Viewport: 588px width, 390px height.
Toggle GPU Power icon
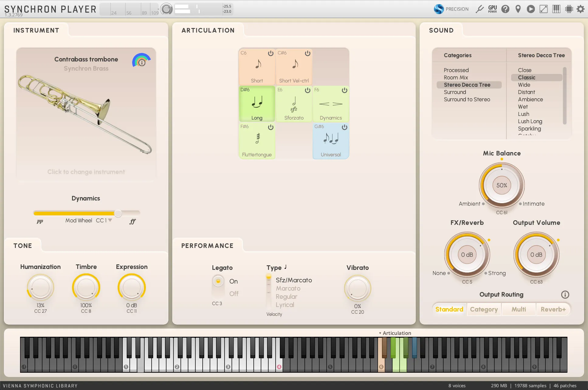click(493, 9)
